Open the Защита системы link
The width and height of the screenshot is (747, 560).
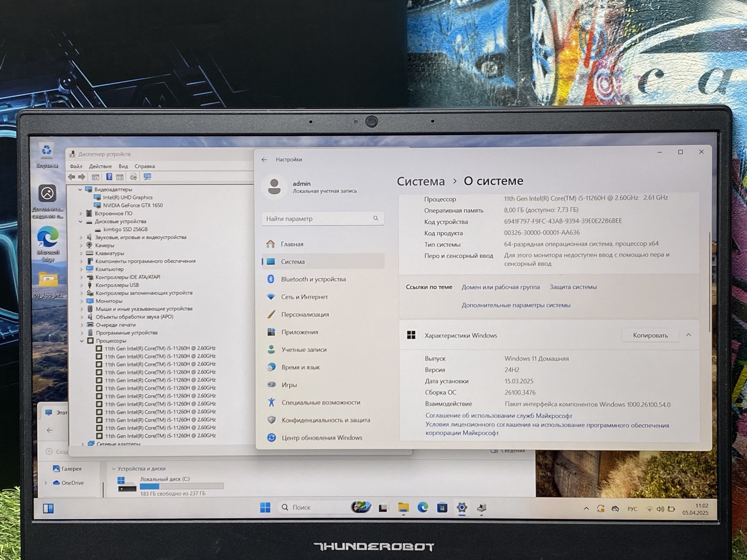pyautogui.click(x=573, y=287)
